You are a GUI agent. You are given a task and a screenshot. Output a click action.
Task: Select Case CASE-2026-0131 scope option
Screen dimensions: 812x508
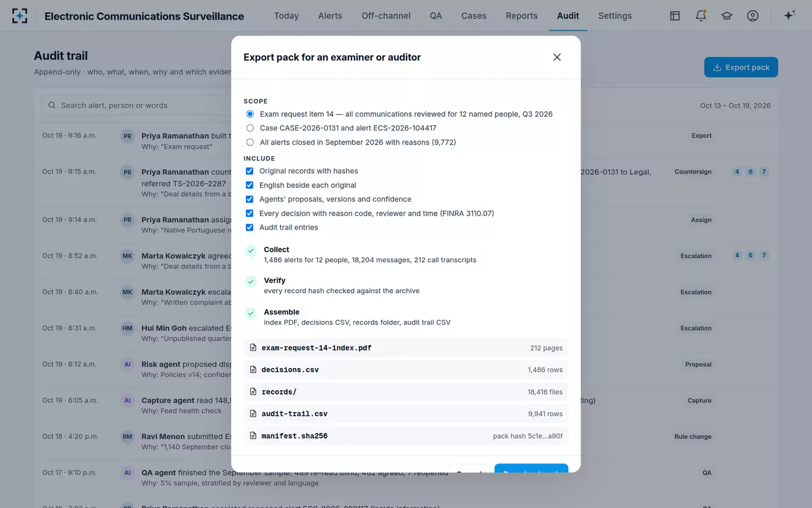click(x=250, y=128)
